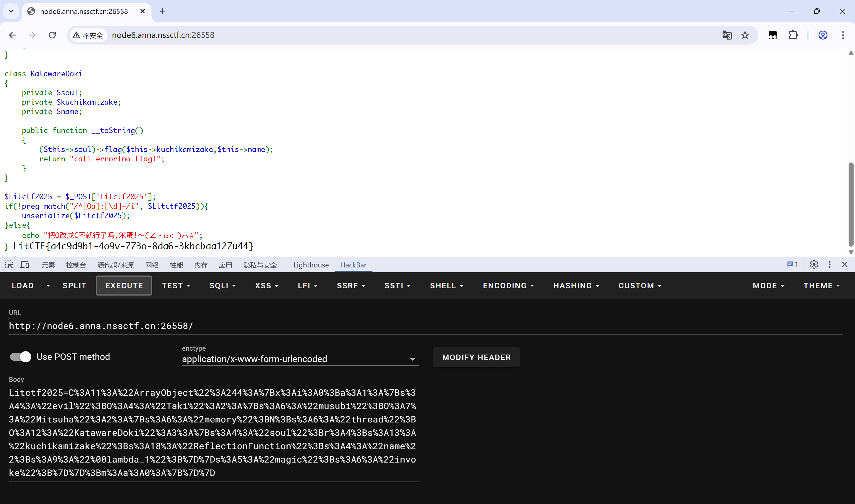Screen dimensions: 855x504
Task: Open the ENCODING dropdown menu
Action: tap(508, 286)
